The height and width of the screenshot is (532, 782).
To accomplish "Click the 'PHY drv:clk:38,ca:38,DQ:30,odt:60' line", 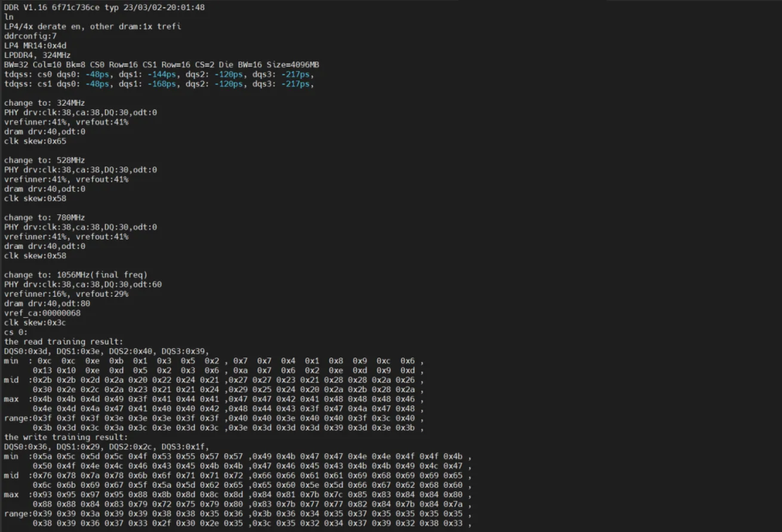I will (x=83, y=284).
